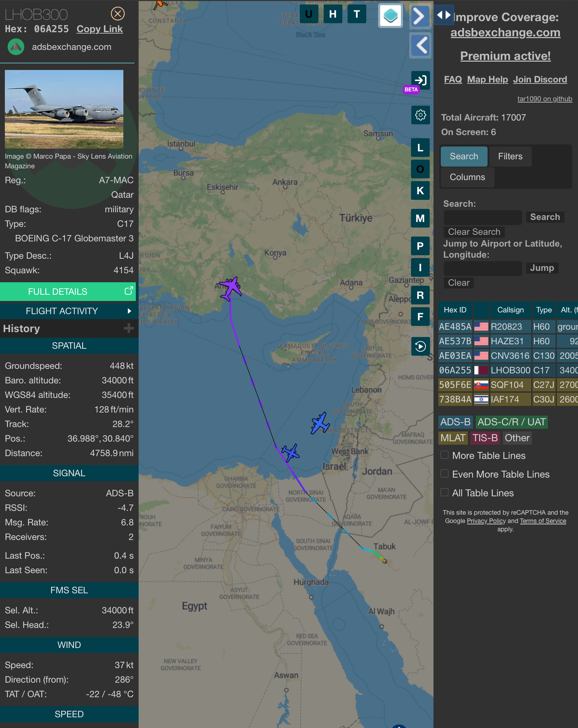
Task: Click the Search button
Action: 545,217
